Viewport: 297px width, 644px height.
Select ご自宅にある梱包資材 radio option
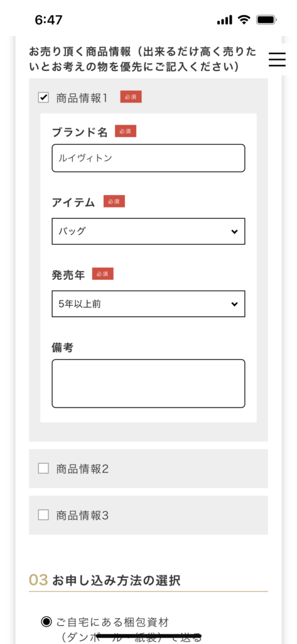pyautogui.click(x=46, y=621)
